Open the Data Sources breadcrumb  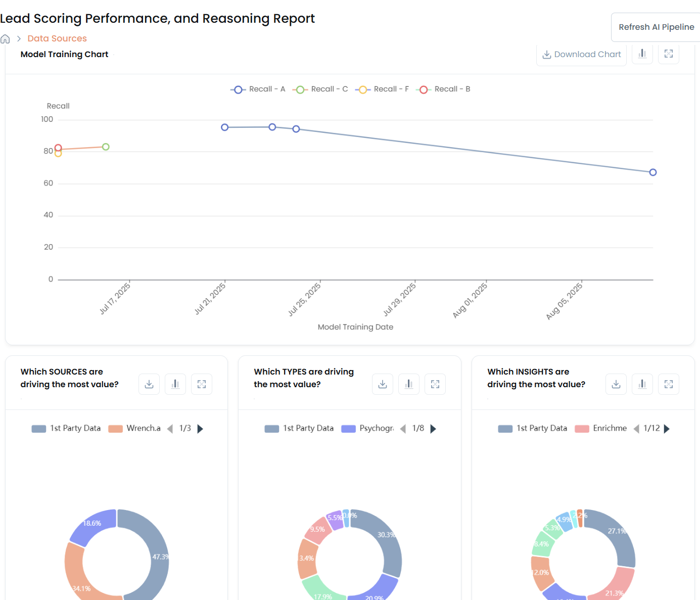57,39
